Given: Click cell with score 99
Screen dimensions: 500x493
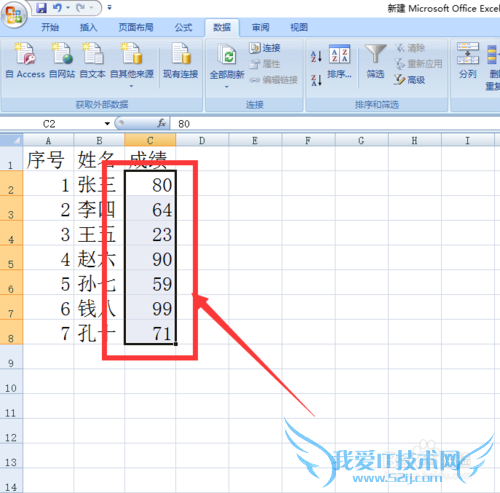Looking at the screenshot, I should pyautogui.click(x=150, y=307).
